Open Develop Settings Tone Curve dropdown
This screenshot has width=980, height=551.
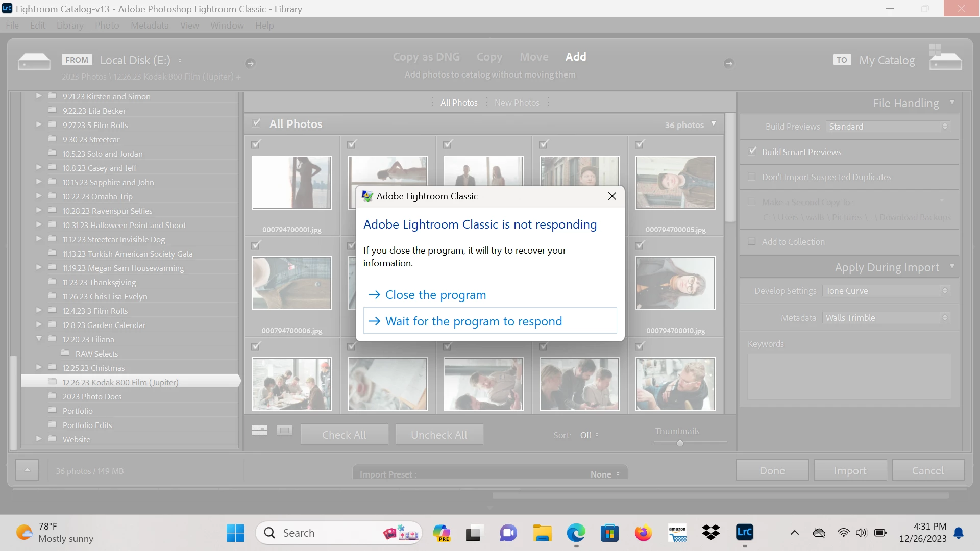[x=886, y=291]
